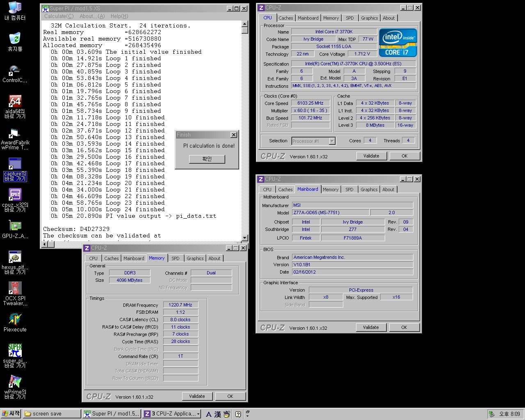Switch to Super PI taskbar button
The width and height of the screenshot is (525, 420).
pyautogui.click(x=112, y=414)
